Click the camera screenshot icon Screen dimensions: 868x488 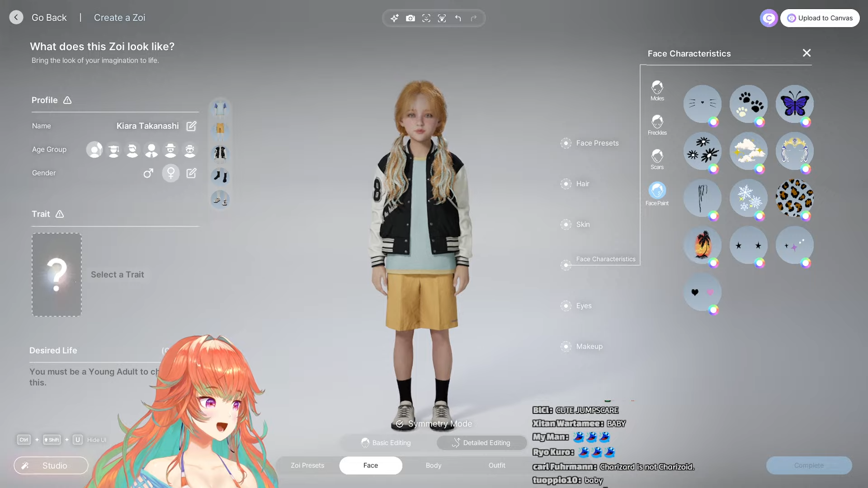410,18
